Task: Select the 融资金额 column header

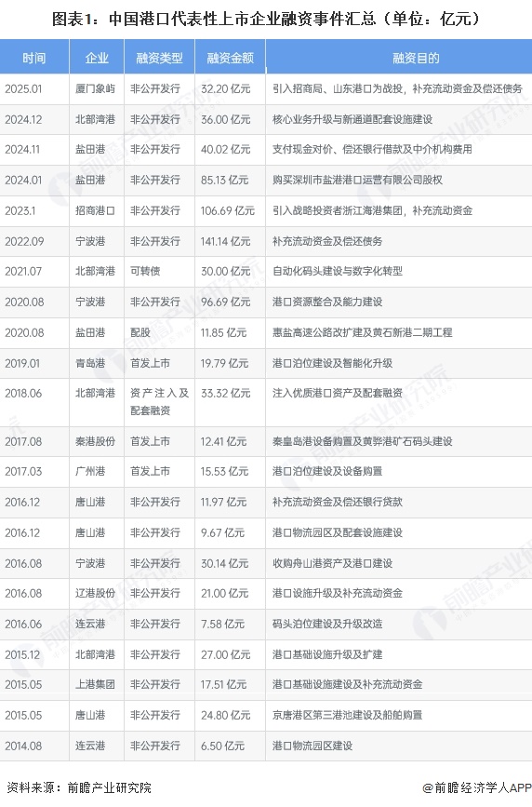Action: pos(230,57)
